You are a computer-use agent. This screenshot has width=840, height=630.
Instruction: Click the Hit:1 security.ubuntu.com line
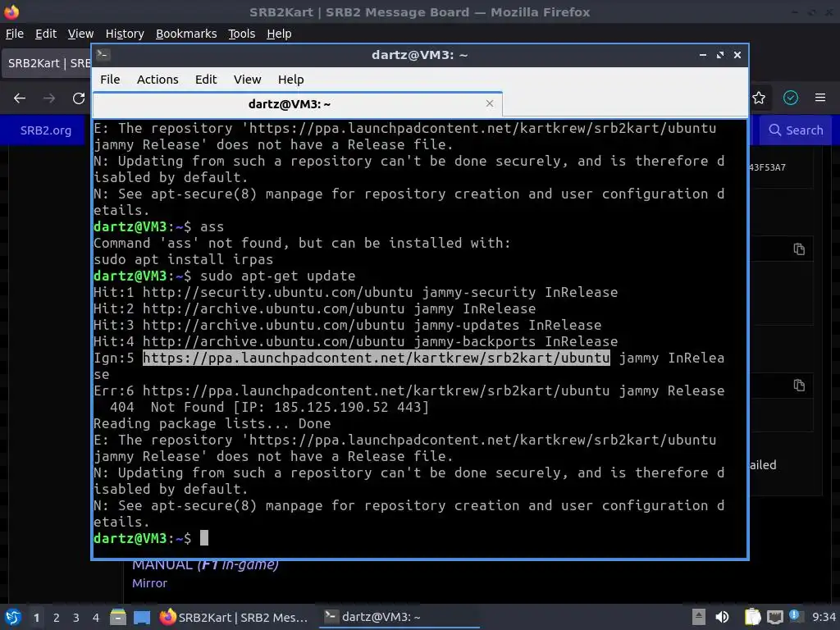tap(356, 293)
